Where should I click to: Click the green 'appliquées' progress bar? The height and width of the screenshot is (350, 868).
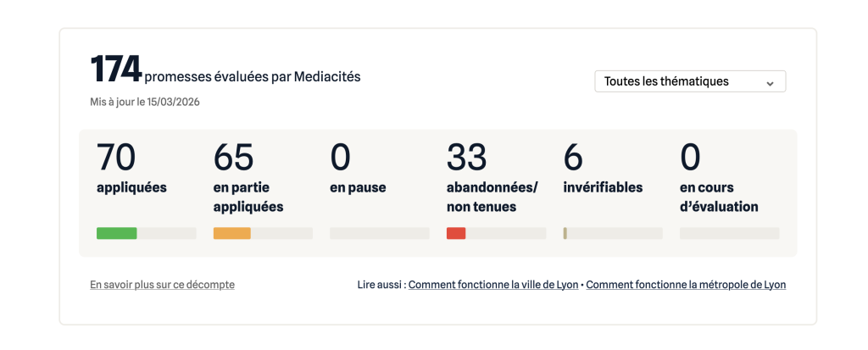pyautogui.click(x=117, y=233)
